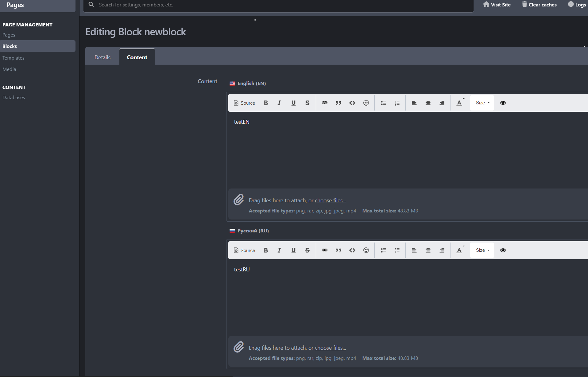The image size is (588, 377).
Task: Click quote icon in English editor
Action: click(338, 103)
